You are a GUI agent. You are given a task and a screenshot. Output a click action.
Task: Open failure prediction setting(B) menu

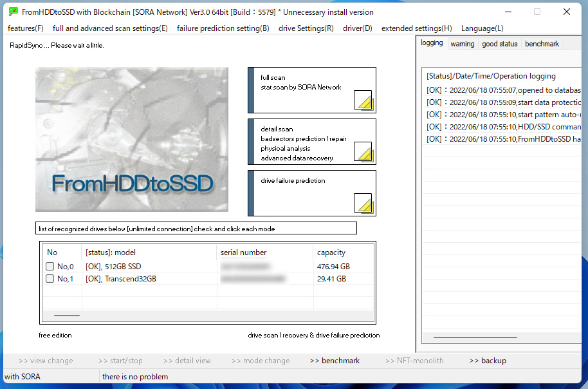pyautogui.click(x=223, y=28)
